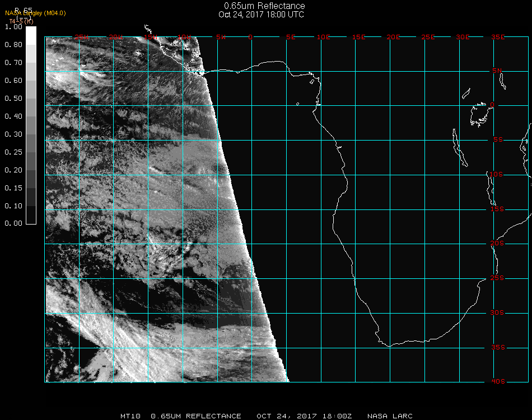Click the 25E longitude label
The height and width of the screenshot is (420, 532).
[428, 37]
